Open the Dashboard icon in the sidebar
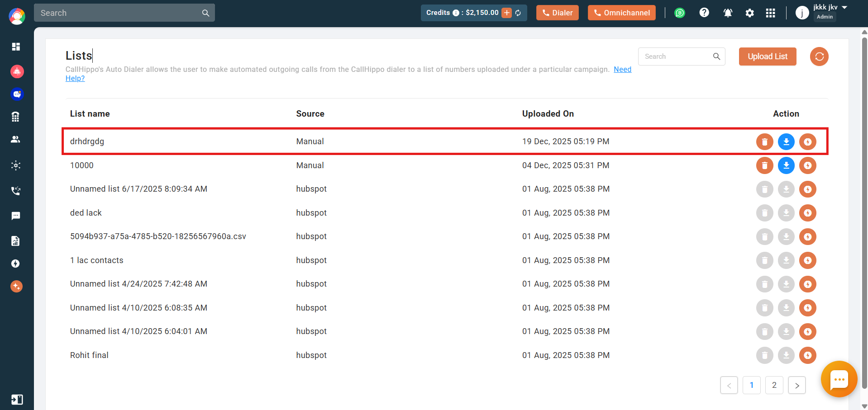The width and height of the screenshot is (868, 410). click(x=16, y=47)
